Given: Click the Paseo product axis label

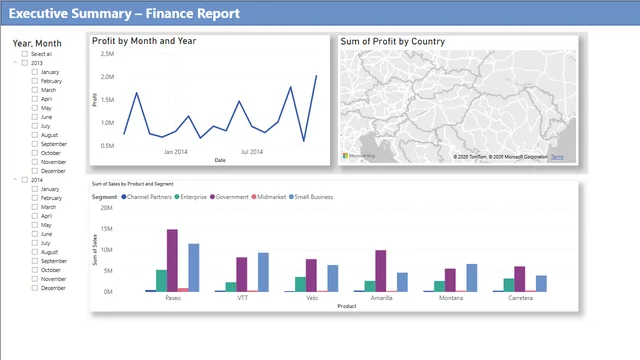Looking at the screenshot, I should (173, 298).
